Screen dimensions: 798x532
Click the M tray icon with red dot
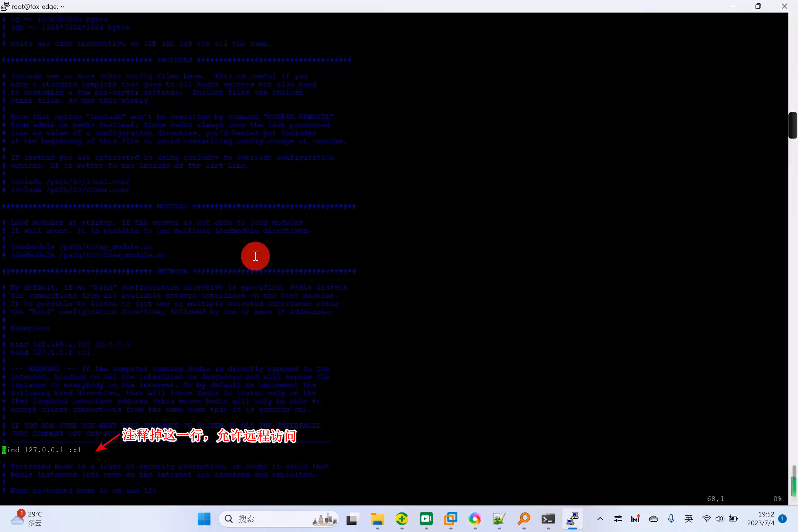635,519
